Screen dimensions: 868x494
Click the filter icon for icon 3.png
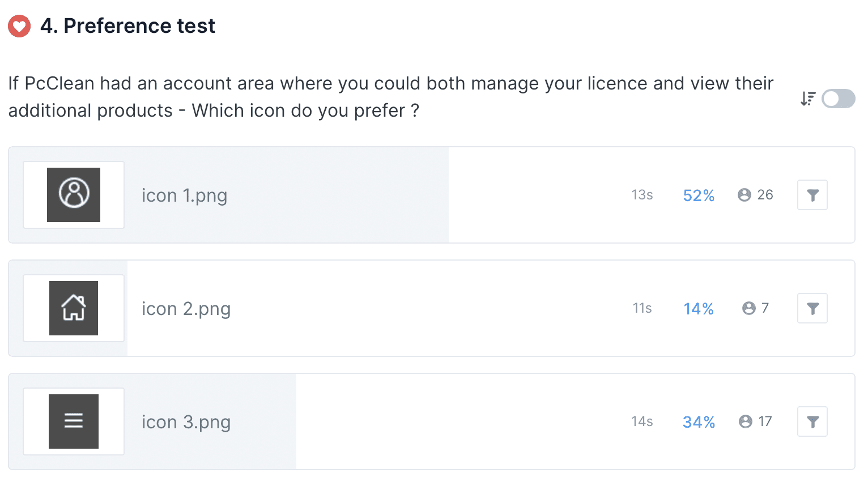tap(812, 421)
